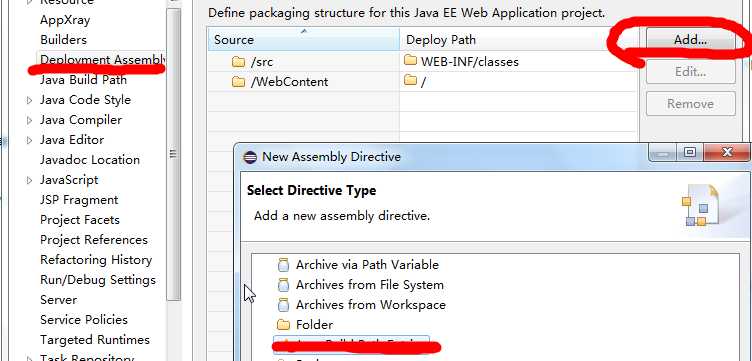Click the Folder directive folder icon
752x361 pixels.
tap(284, 325)
